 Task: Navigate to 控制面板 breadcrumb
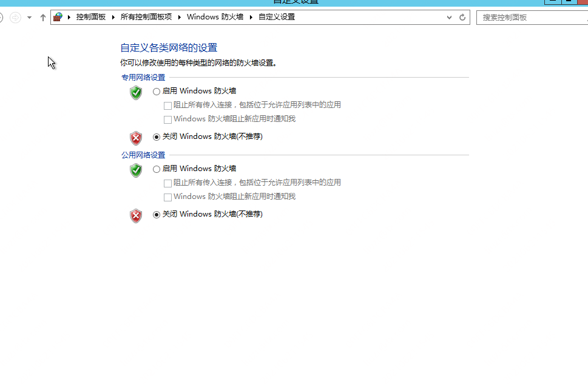coord(91,17)
